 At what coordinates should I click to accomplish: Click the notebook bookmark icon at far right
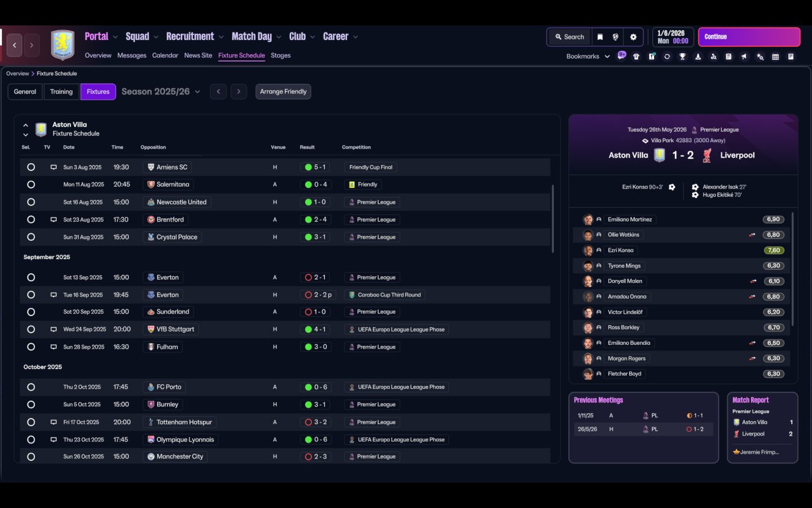[791, 57]
